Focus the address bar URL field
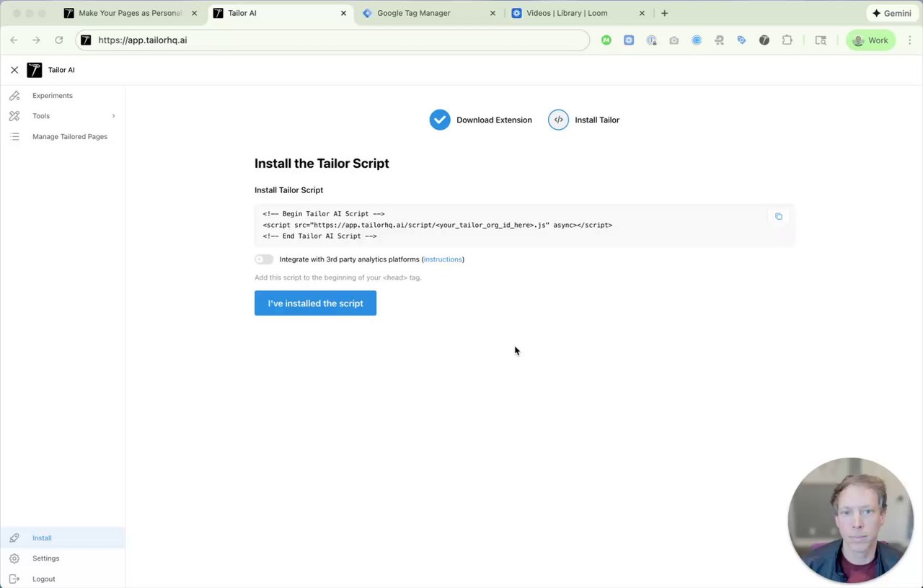Screen dimensions: 923x588 [x=332, y=40]
